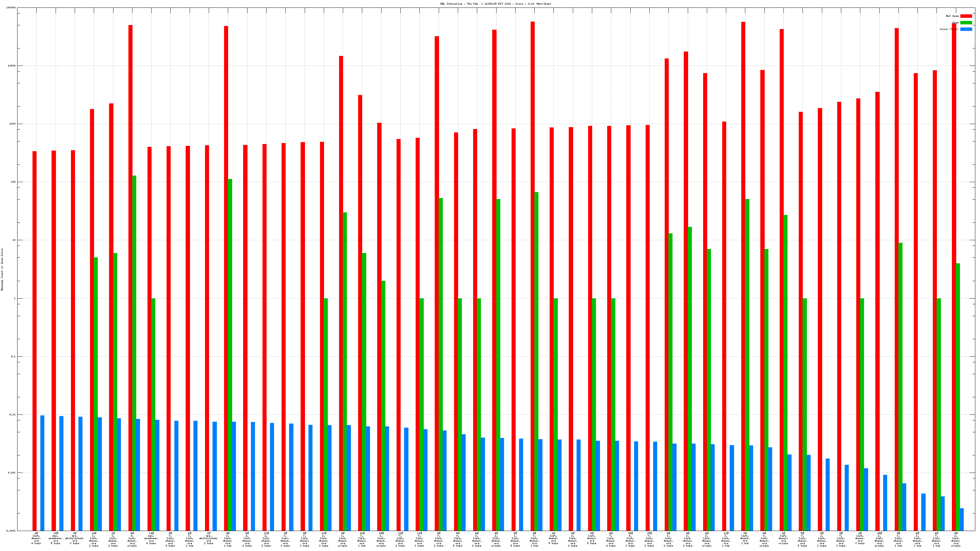The width and height of the screenshot is (980, 551).
Task: Click the first 'list.dnswl.org 4 hops' label
Action: [x=36, y=539]
